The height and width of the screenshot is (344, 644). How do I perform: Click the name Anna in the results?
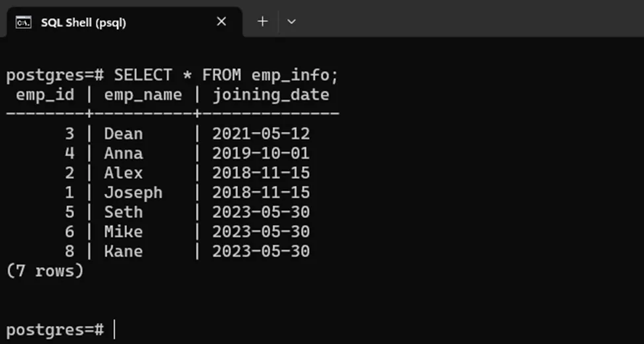pos(124,153)
